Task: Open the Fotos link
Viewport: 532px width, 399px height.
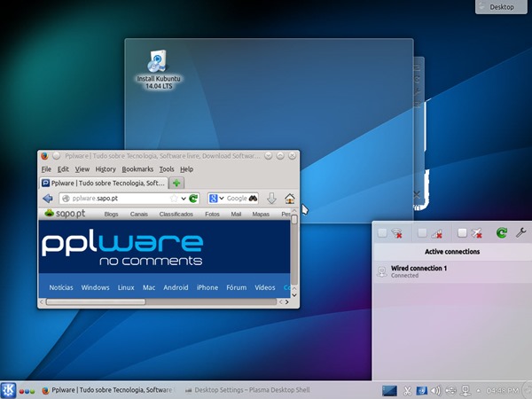Action: (x=212, y=215)
